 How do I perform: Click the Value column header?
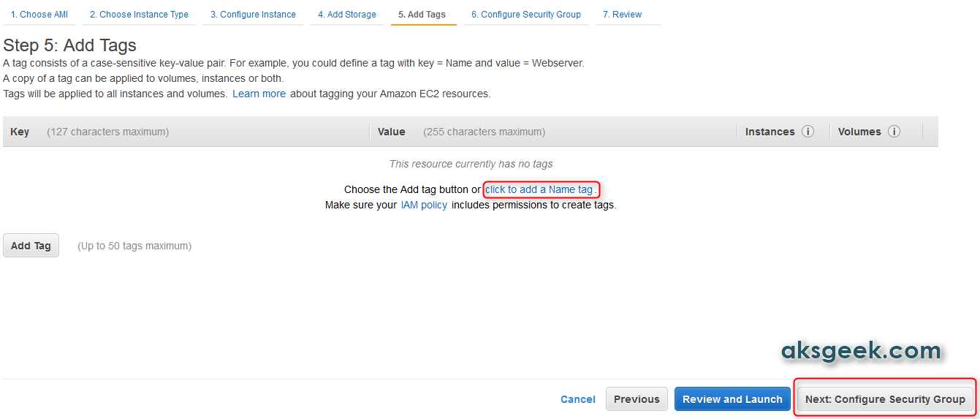(392, 132)
